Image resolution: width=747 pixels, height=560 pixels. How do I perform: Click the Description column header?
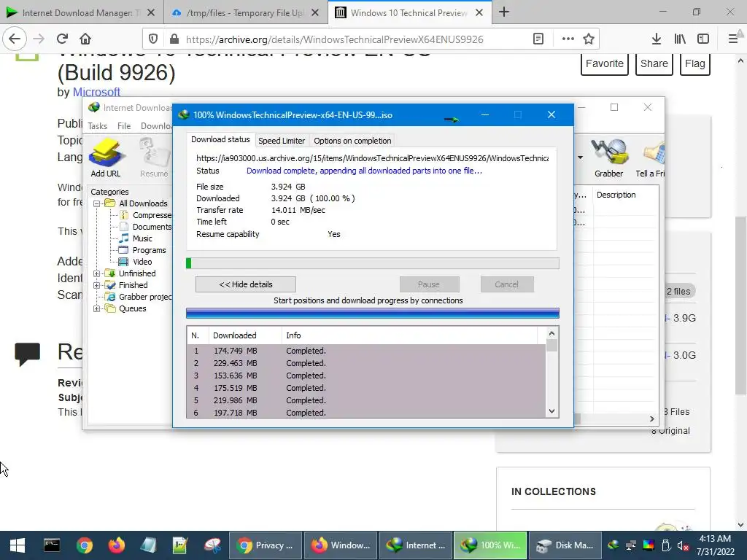616,195
